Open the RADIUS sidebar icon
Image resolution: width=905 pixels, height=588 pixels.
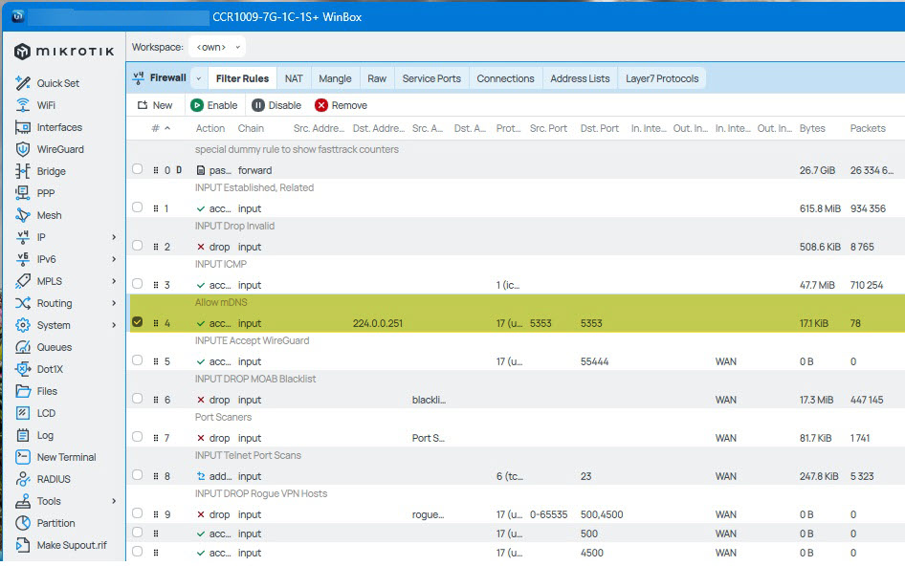23,479
